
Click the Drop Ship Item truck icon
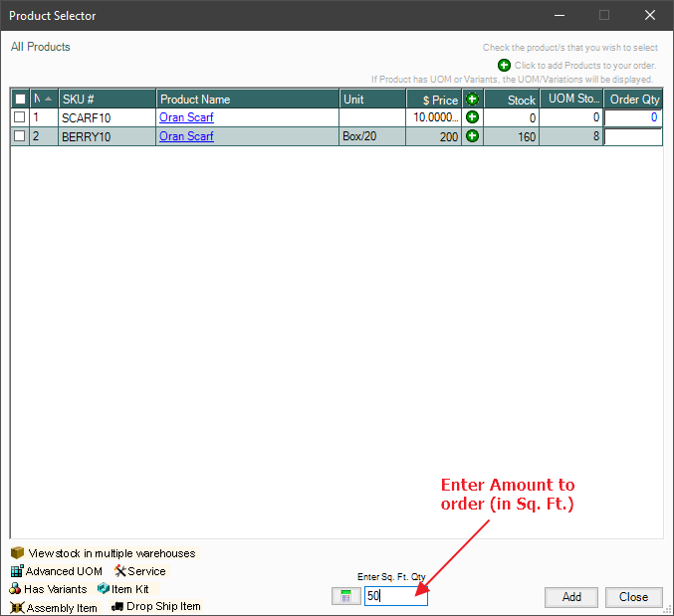pos(116,606)
